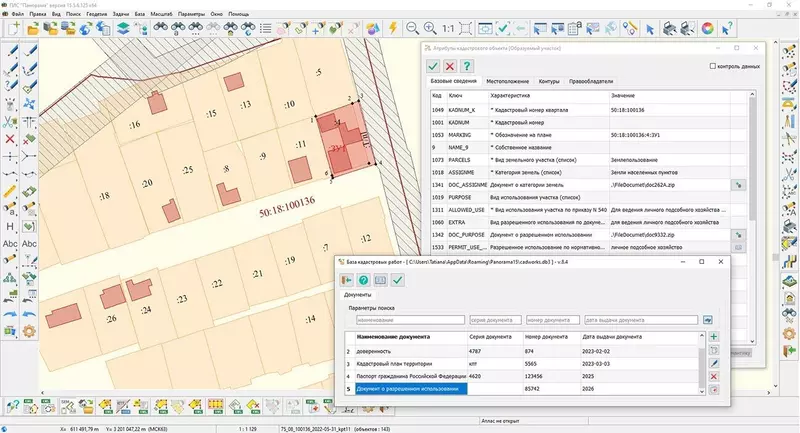Screen dimensions: 800x433
Task: Click the scissors cut tool in left toolbar
Action: tap(10, 121)
